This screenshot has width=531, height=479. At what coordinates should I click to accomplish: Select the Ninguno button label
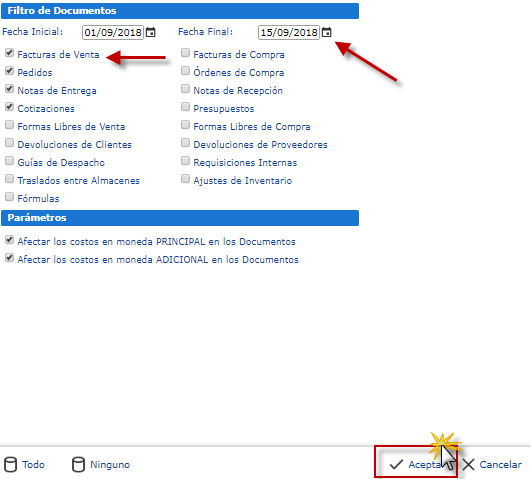(x=110, y=464)
